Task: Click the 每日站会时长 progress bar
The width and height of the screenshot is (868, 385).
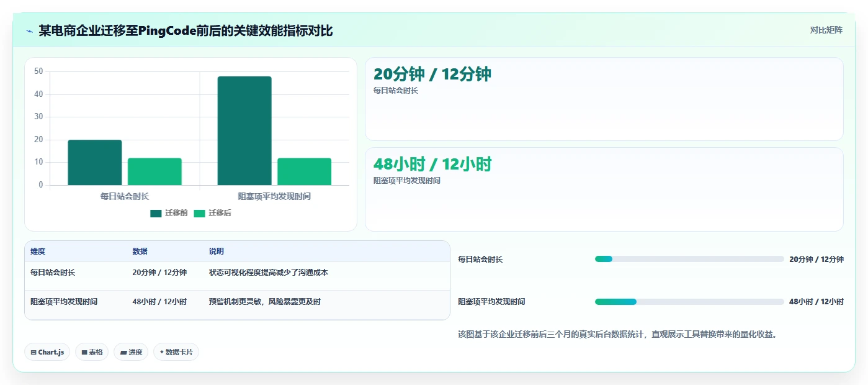Action: pos(689,259)
